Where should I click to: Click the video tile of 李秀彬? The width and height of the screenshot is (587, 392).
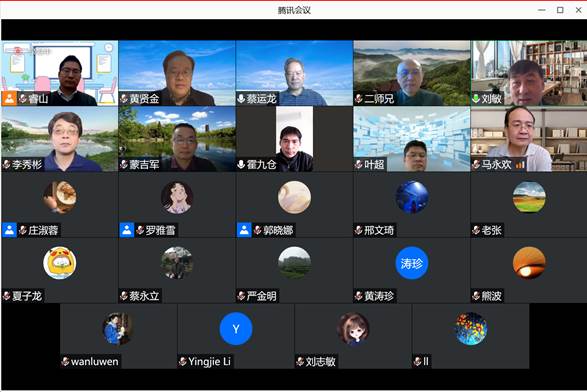(x=60, y=139)
